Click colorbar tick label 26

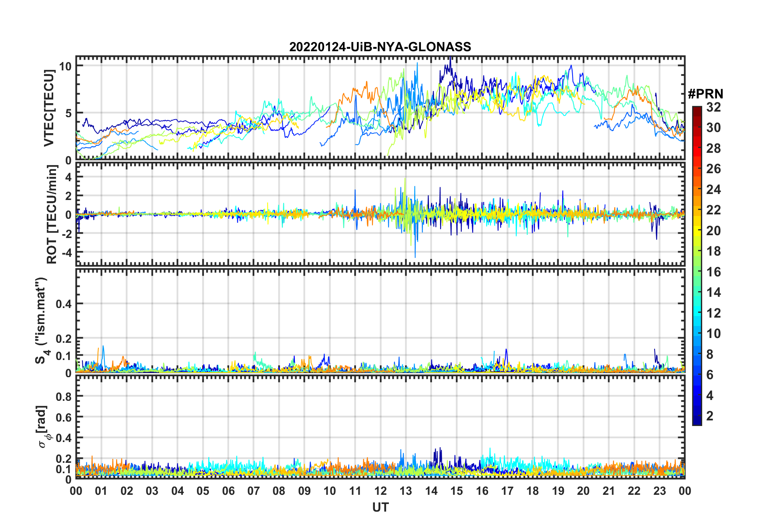pos(713,169)
